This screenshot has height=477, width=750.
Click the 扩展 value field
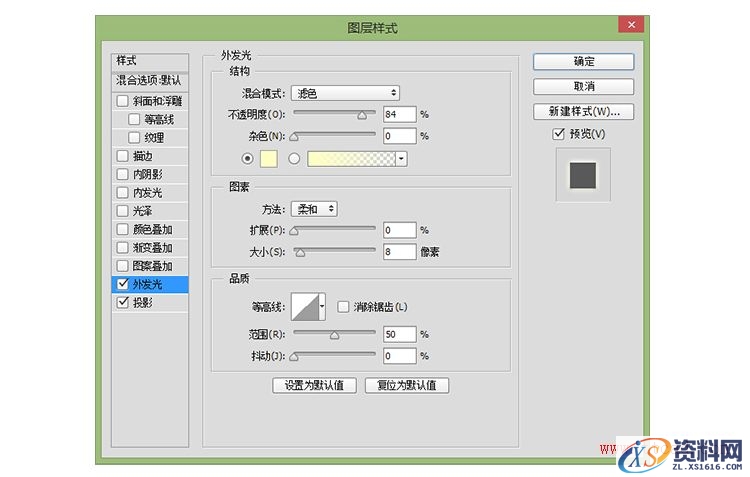399,230
